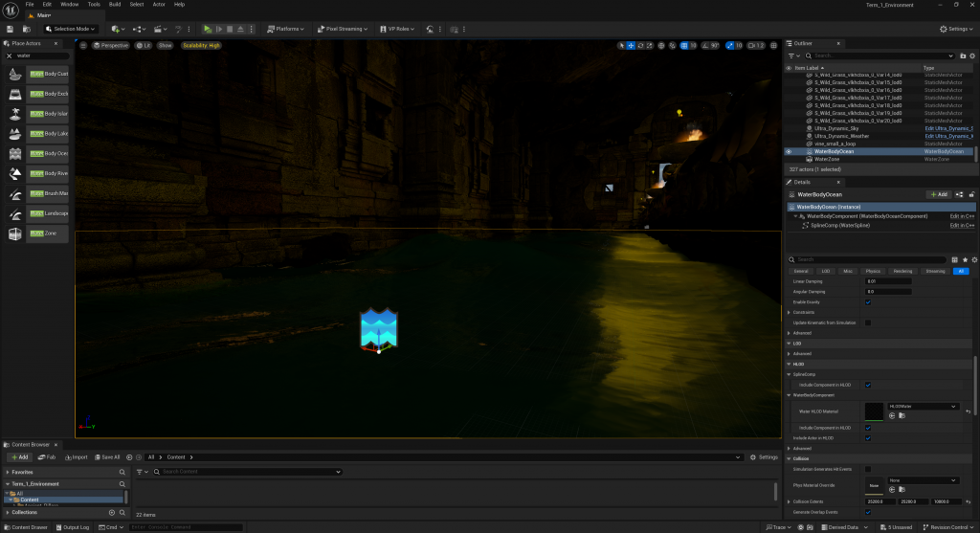
Task: Open the Blueprints toolbar dropdown icon
Action: [x=138, y=29]
